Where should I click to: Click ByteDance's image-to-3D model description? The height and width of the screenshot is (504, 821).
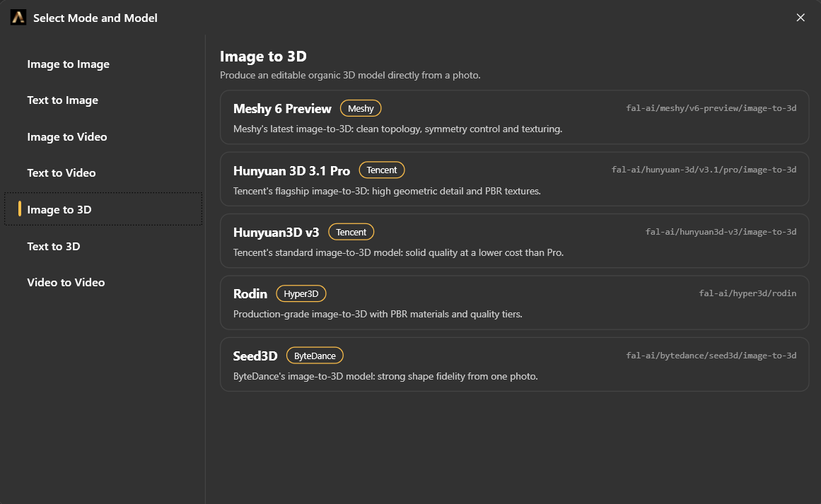(385, 376)
